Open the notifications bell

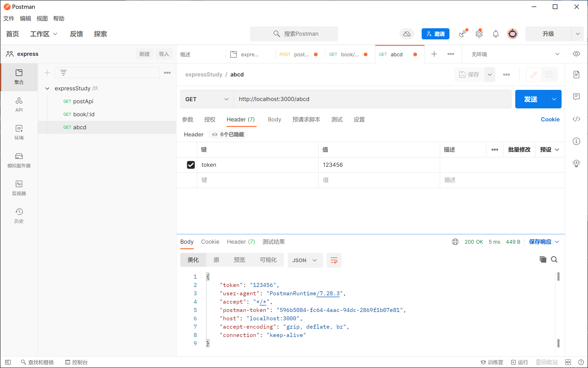[x=496, y=34]
